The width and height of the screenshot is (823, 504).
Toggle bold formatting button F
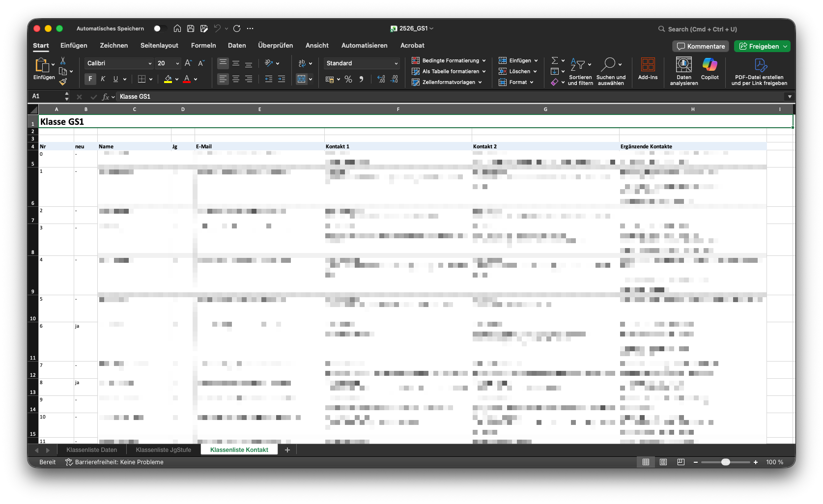[90, 79]
